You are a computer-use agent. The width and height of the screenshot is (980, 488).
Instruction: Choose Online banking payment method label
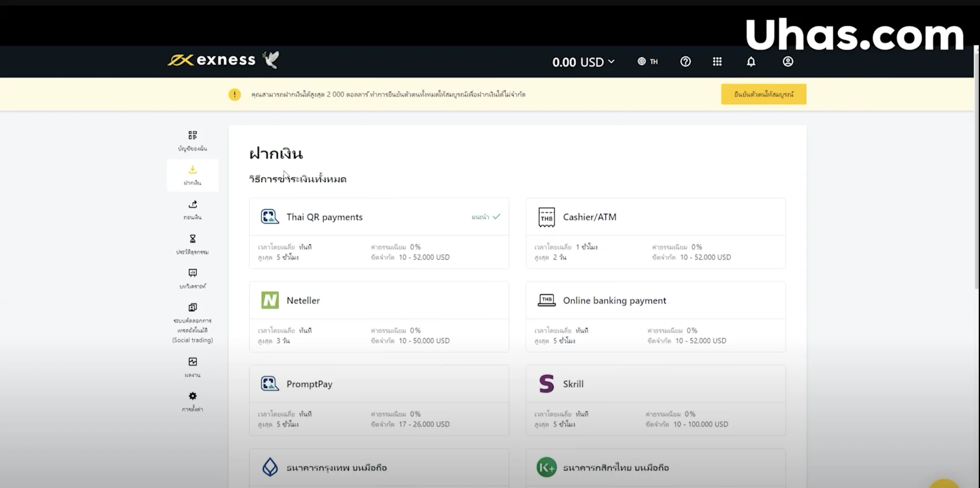615,301
